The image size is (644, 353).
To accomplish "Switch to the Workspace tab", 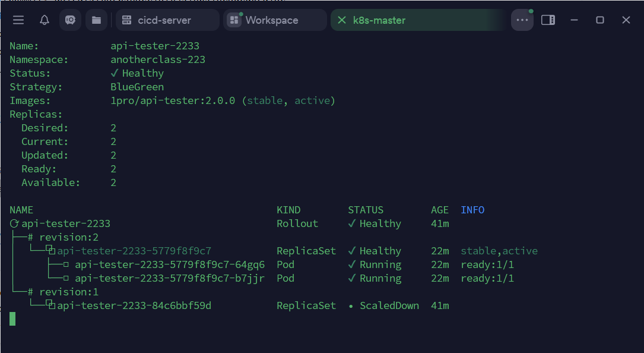I will tap(272, 20).
